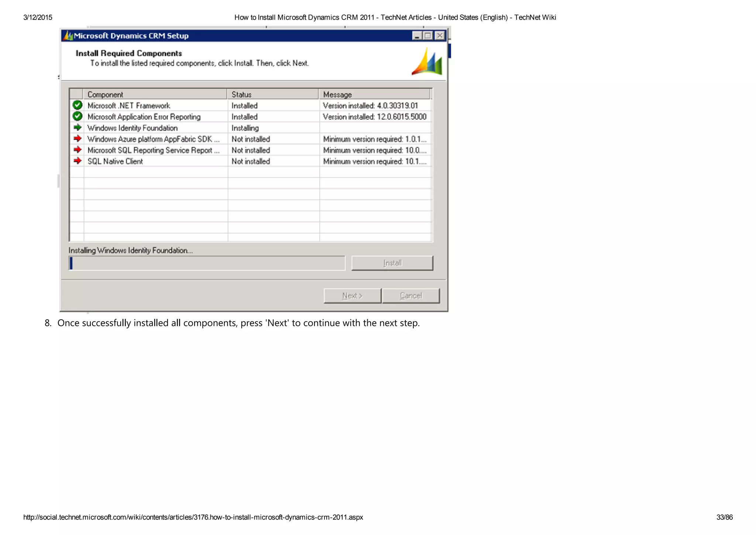Select the Microsoft .NET Framework row
This screenshot has height=535, width=756.
tap(251, 106)
